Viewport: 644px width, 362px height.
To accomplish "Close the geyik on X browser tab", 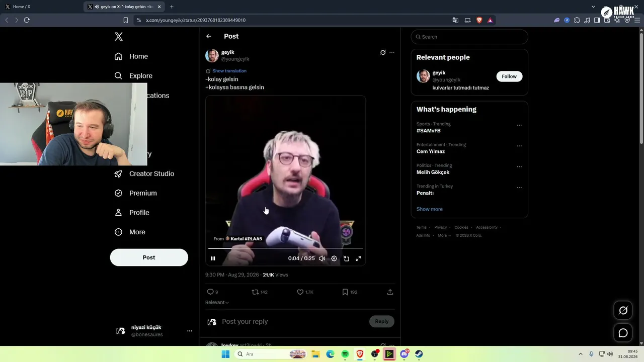I will (159, 7).
